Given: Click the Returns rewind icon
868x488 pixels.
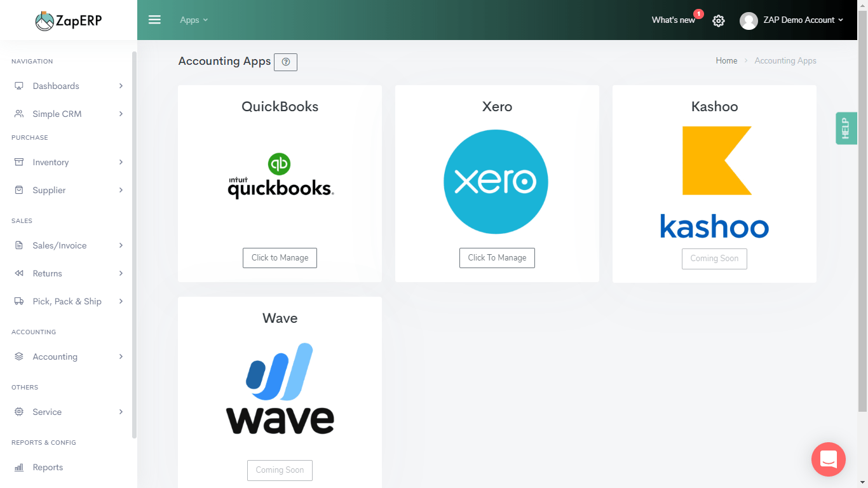Looking at the screenshot, I should tap(19, 273).
